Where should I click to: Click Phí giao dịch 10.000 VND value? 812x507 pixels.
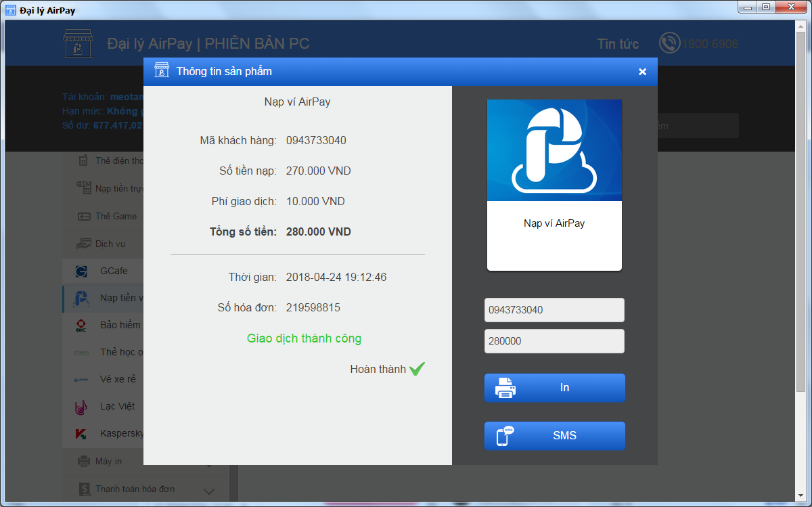[315, 202]
